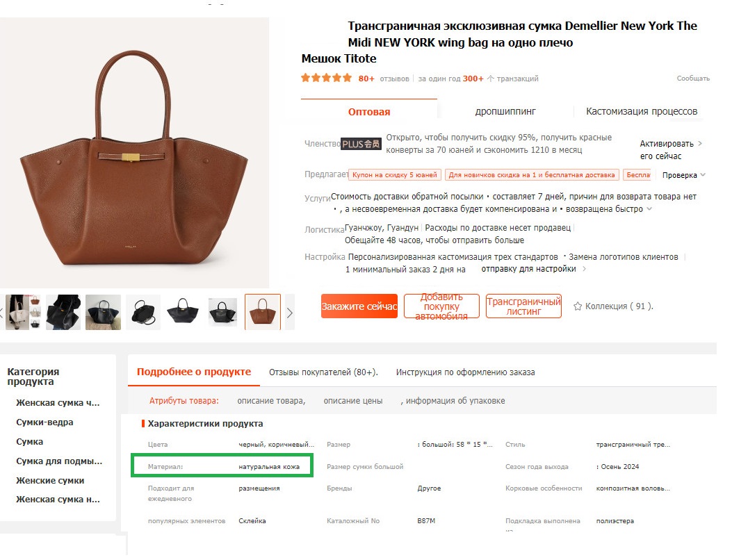Switch to the дропшиппинг tab

[x=505, y=111]
